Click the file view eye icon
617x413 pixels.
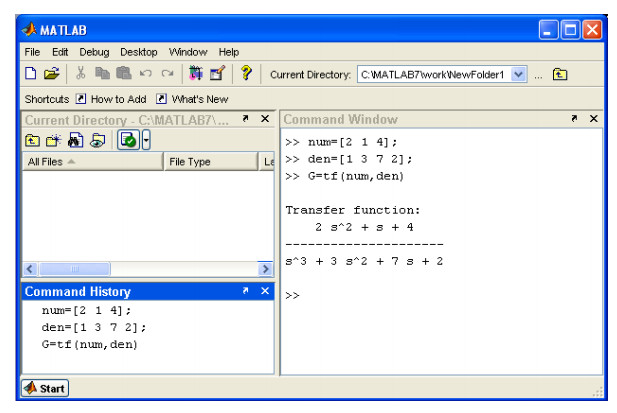tap(98, 140)
